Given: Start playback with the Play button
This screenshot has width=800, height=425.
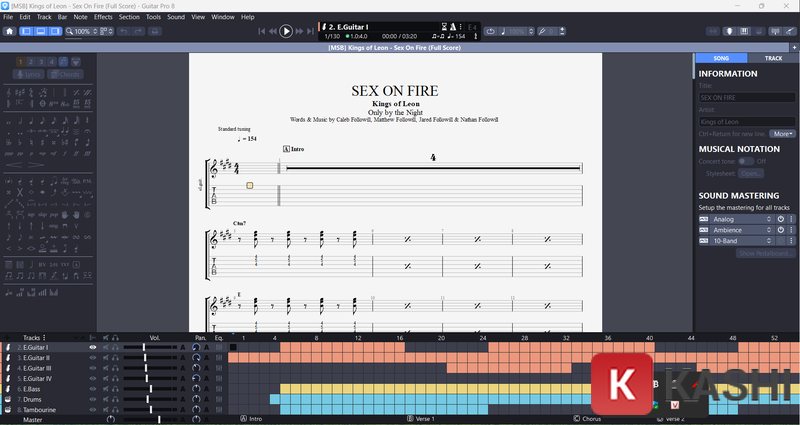Looking at the screenshot, I should (x=286, y=31).
